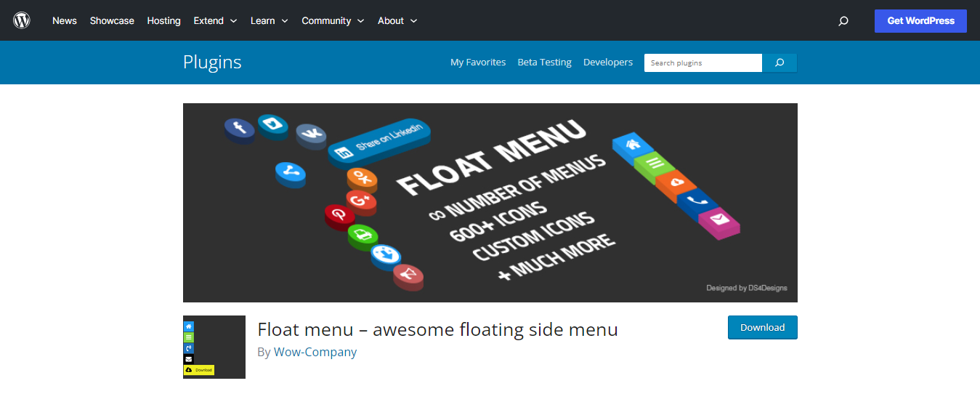
Task: Open My Favorites link
Action: pyautogui.click(x=478, y=63)
